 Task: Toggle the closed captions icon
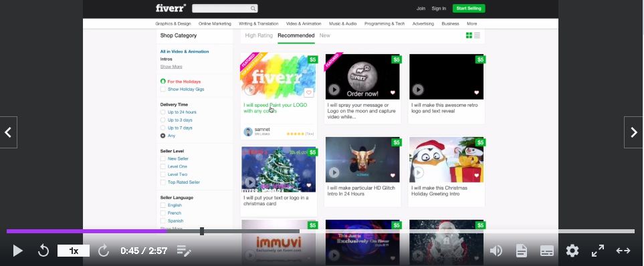(547, 251)
